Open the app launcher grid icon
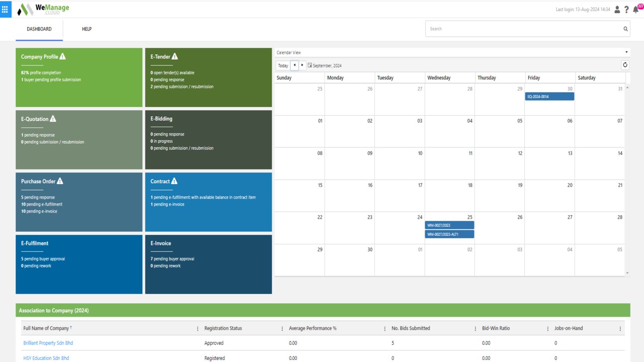The width and height of the screenshot is (644, 362). click(5, 9)
